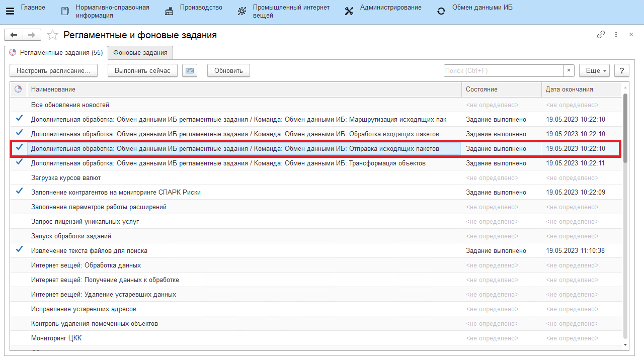The width and height of the screenshot is (644, 362).
Task: Sort by Наименование column header
Action: 53,89
